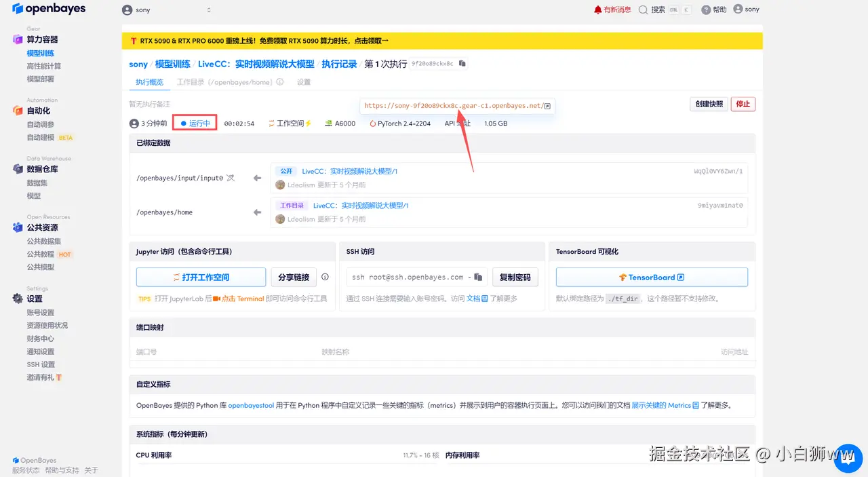Click 帮助与支持 in the footer
The height and width of the screenshot is (477, 868).
[x=62, y=470]
